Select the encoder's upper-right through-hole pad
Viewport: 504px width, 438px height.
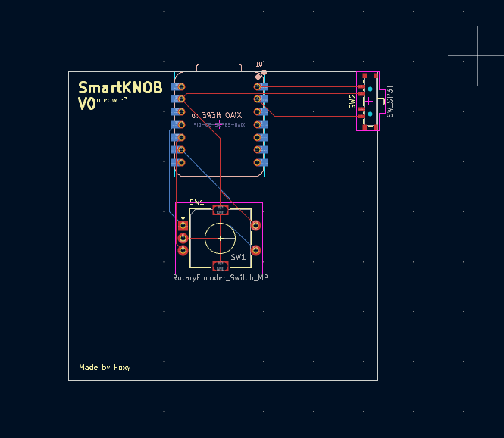point(256,225)
